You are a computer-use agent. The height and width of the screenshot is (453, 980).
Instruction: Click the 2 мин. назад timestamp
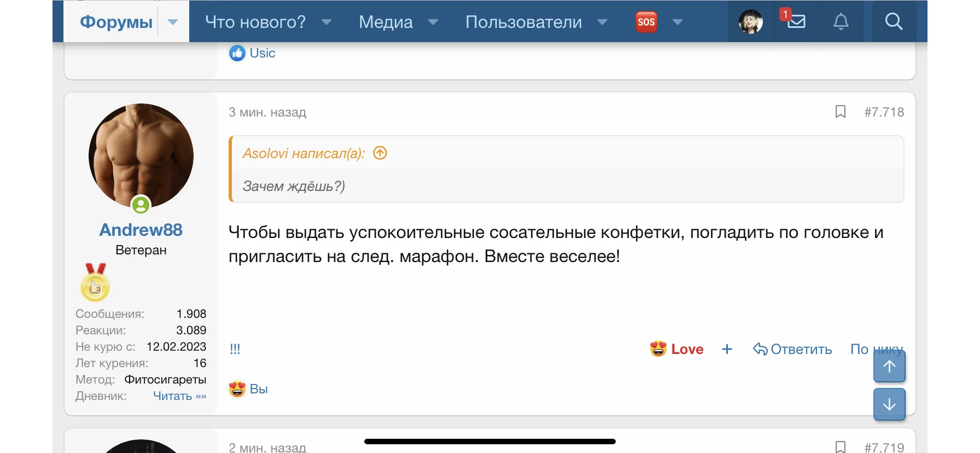click(x=267, y=448)
